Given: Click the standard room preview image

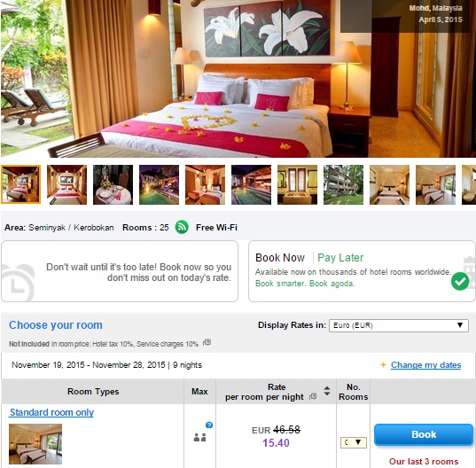Looking at the screenshot, I should (x=35, y=444).
